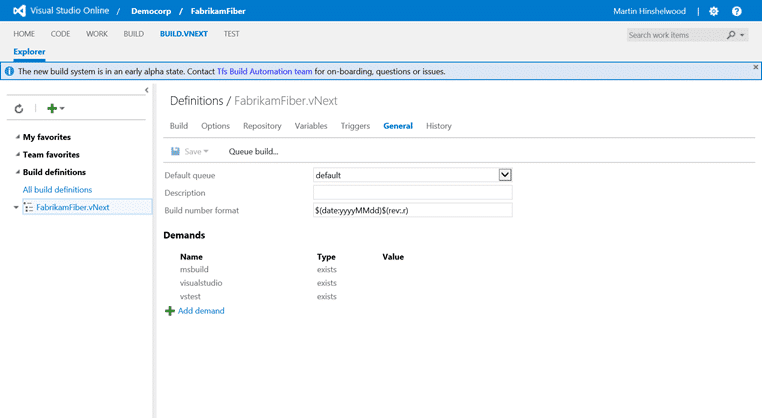Open the BUILD.VNEXT hub
Image resolution: width=762 pixels, height=418 pixels.
click(x=184, y=34)
